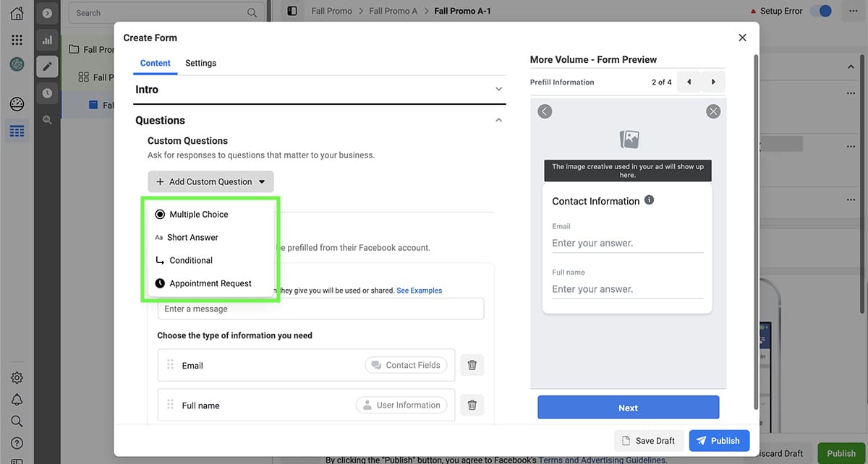Open the Home icon in left sidebar
Viewport: 868px width, 464px height.
tap(17, 13)
